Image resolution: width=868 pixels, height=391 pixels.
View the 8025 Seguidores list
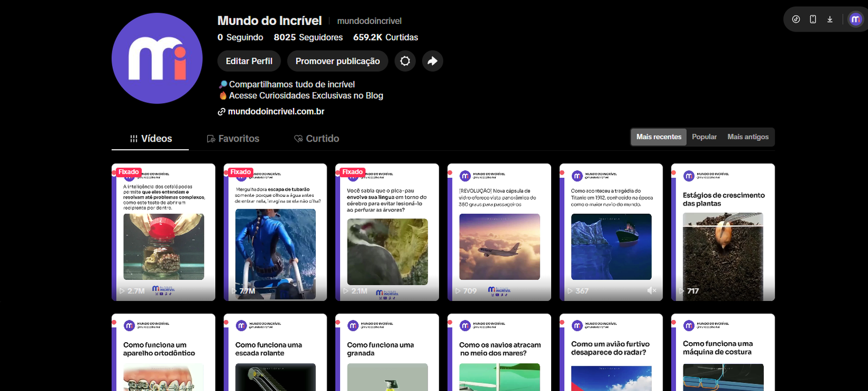(308, 37)
